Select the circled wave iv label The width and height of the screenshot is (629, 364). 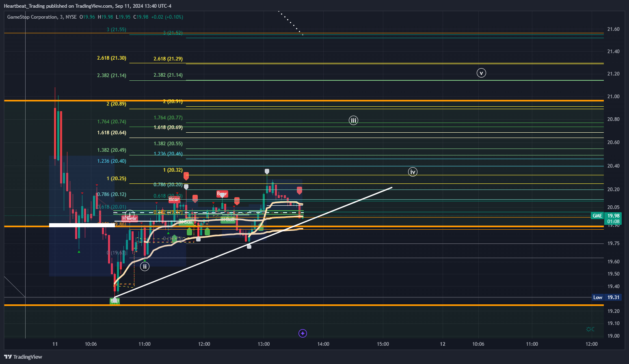tap(413, 172)
